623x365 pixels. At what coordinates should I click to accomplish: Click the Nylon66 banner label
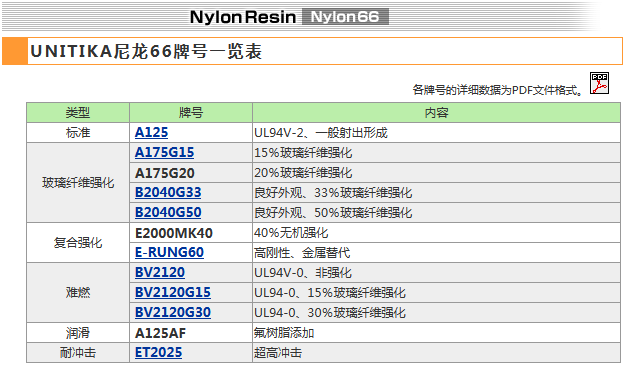345,17
